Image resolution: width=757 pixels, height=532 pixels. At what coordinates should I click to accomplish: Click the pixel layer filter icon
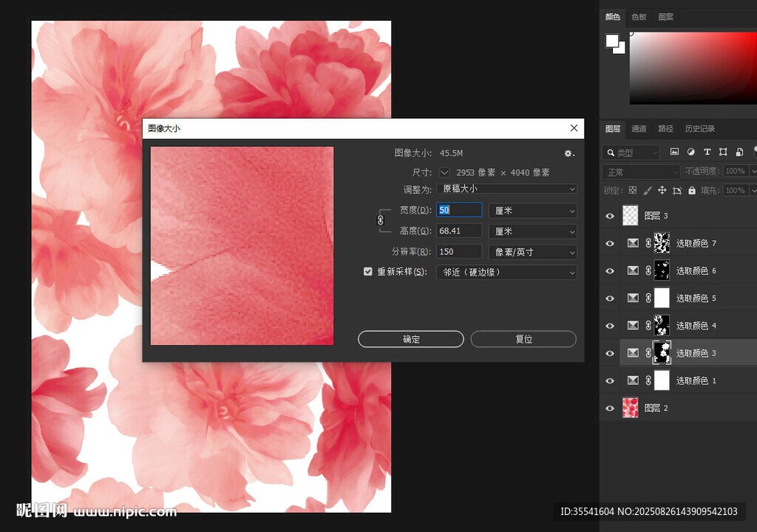(674, 152)
